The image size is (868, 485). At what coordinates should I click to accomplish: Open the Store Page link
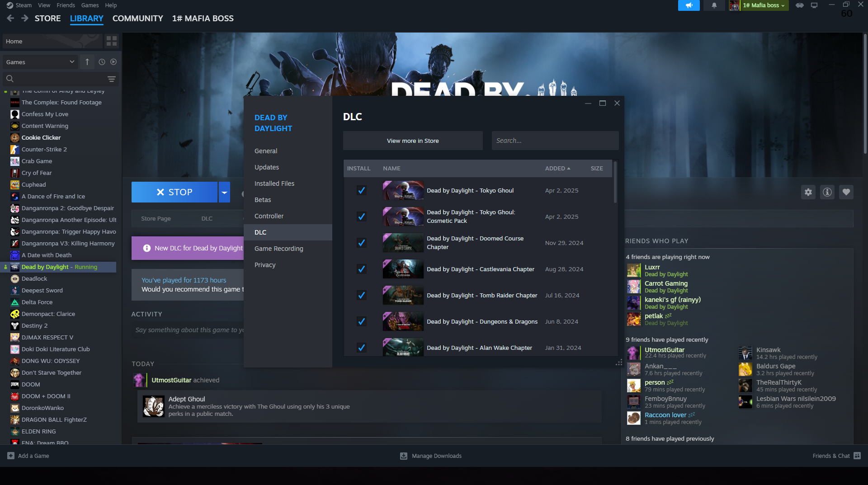(x=156, y=219)
